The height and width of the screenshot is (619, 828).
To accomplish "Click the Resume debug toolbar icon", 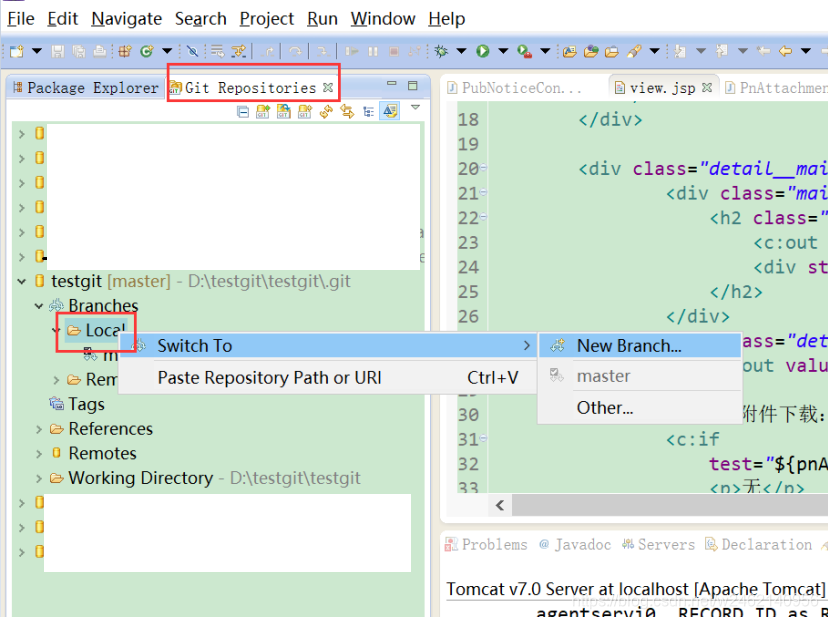I will coord(352,51).
